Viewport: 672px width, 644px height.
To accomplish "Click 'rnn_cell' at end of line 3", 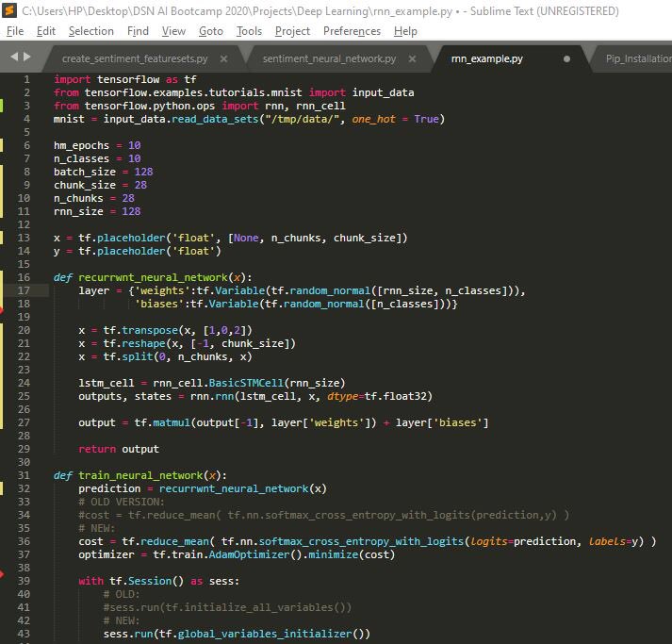I will 320,106.
